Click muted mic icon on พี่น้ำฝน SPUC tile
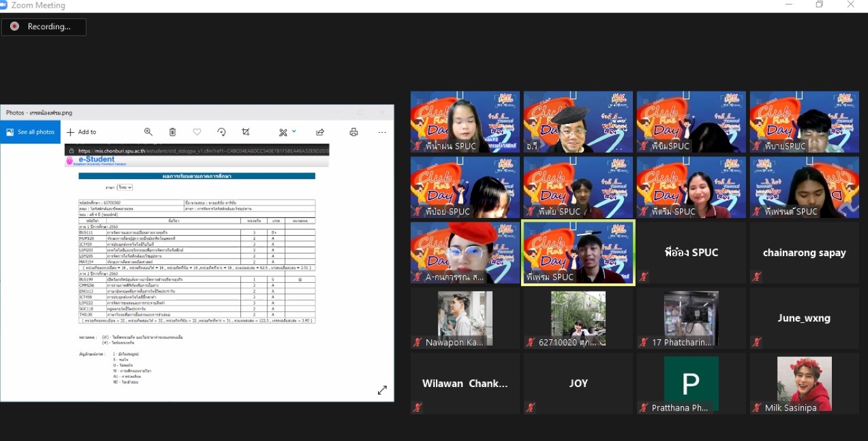The height and width of the screenshot is (441, 868). 417,146
